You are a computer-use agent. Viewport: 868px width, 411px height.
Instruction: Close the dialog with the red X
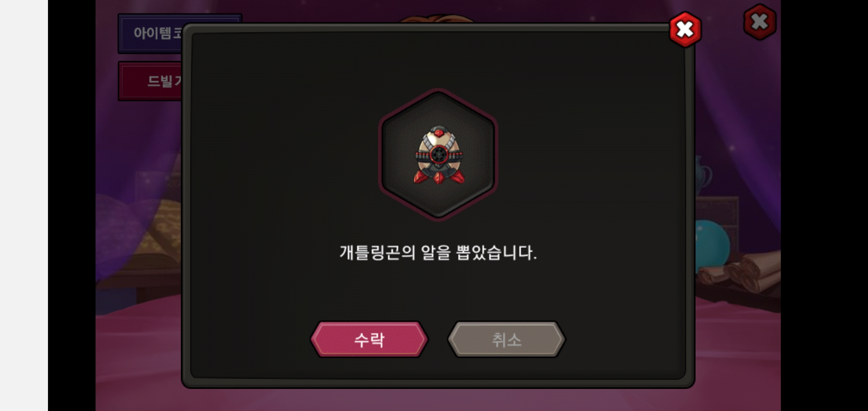pyautogui.click(x=685, y=29)
